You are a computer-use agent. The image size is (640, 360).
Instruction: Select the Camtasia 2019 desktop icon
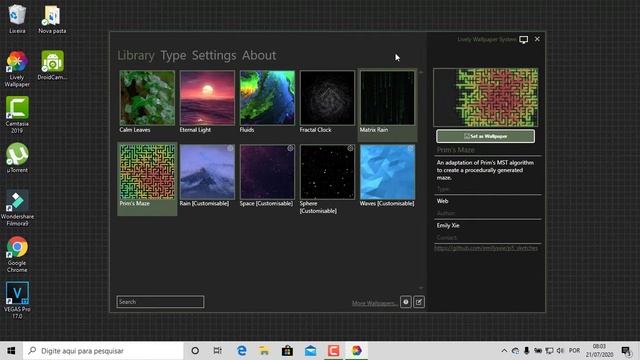pos(17,115)
